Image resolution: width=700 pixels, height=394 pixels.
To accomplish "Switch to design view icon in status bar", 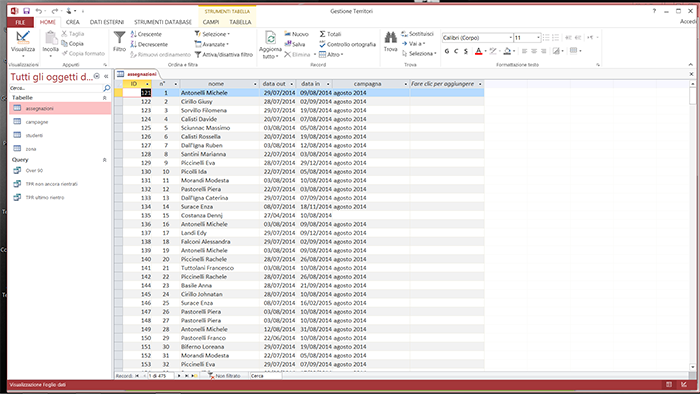I will point(684,384).
